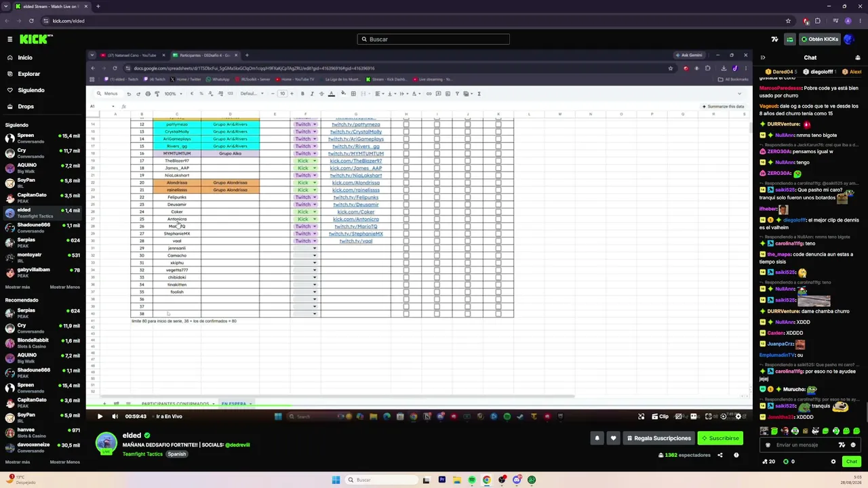
Task: Go to Inicio in the sidebar
Action: click(x=25, y=58)
